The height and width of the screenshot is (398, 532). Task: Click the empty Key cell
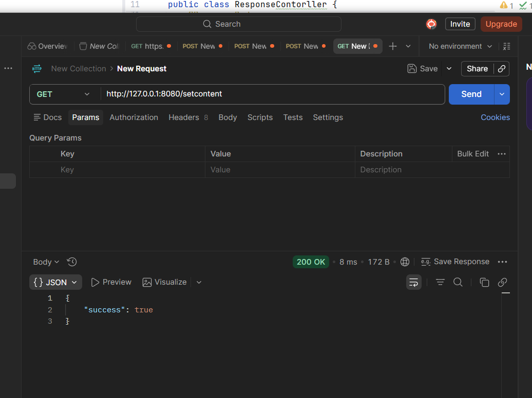(x=117, y=170)
